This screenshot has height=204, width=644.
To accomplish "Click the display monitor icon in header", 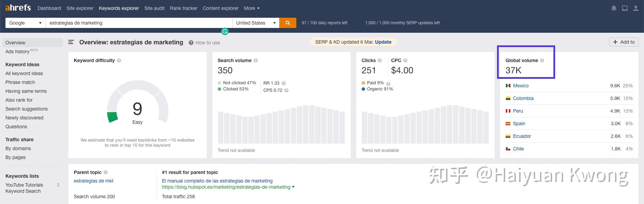I will click(x=625, y=8).
